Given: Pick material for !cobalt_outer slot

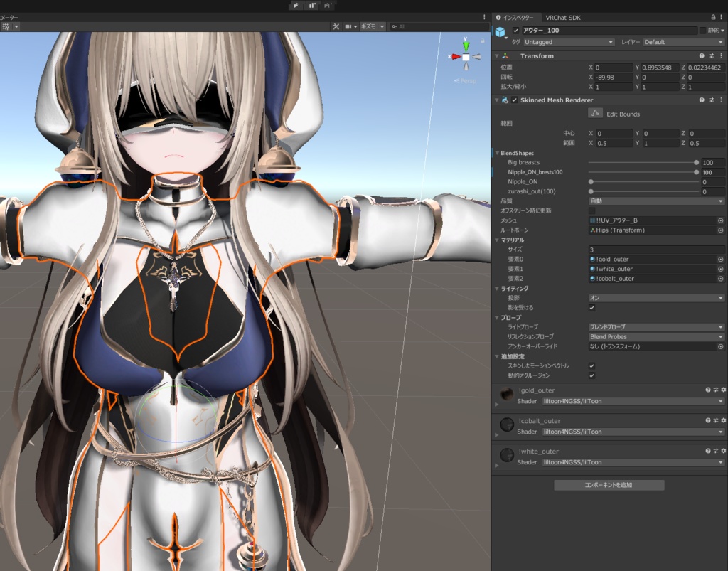Looking at the screenshot, I should coord(721,279).
